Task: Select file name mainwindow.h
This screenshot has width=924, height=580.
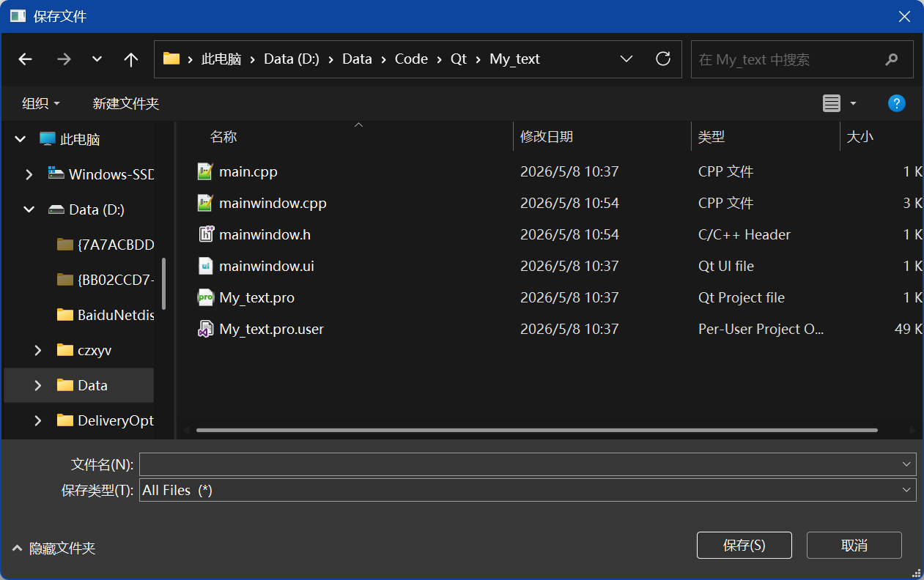Action: point(265,235)
